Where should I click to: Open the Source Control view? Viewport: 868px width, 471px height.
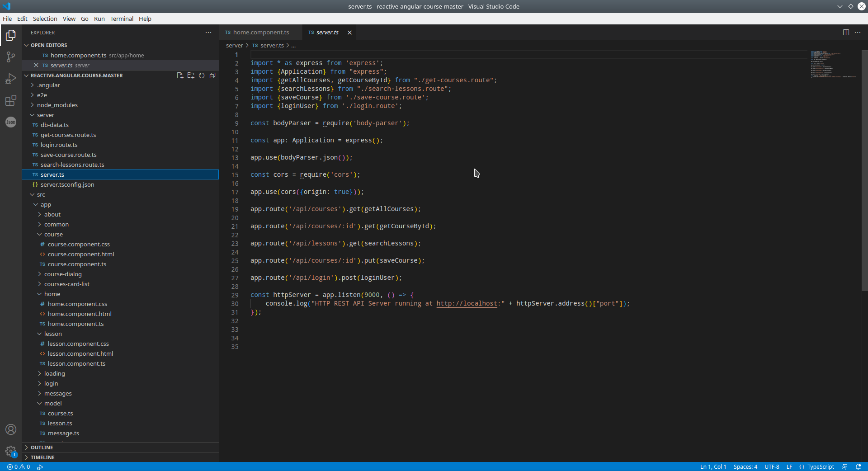[x=11, y=57]
